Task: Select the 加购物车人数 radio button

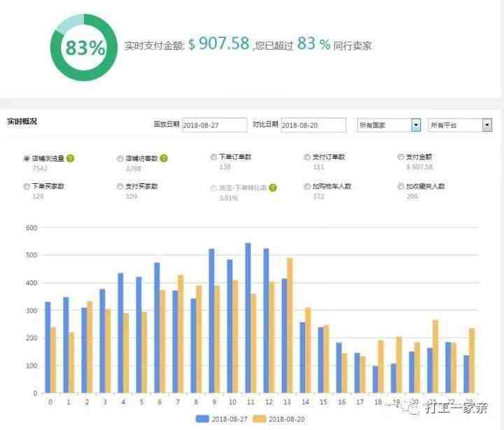Action: click(307, 186)
